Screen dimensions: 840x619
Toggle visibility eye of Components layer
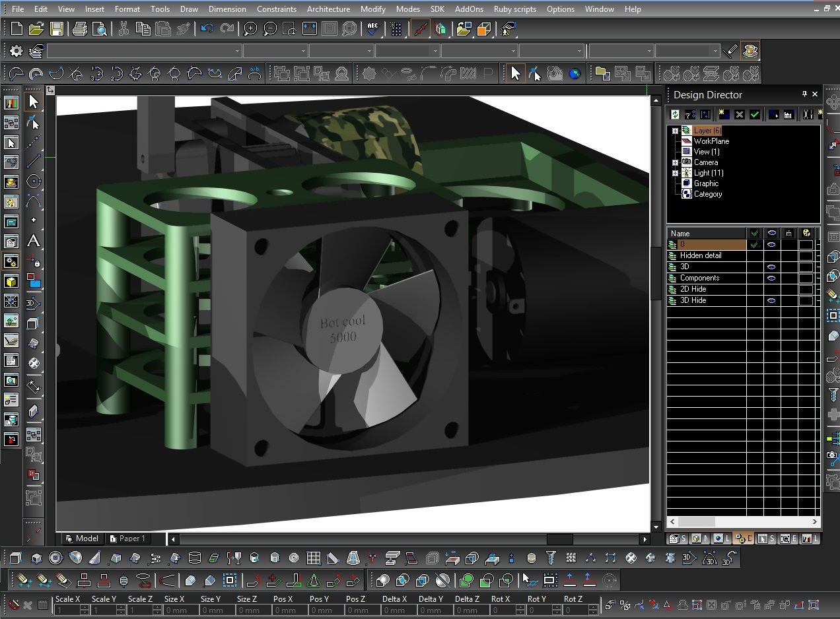coord(771,278)
